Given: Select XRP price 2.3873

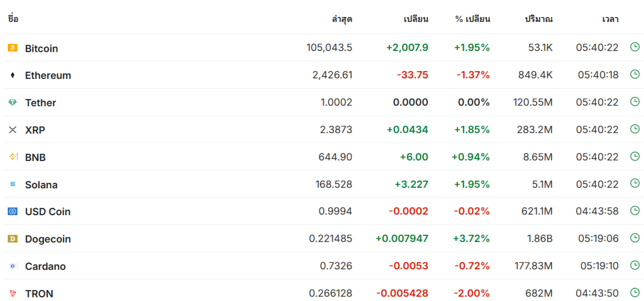Looking at the screenshot, I should 336,130.
